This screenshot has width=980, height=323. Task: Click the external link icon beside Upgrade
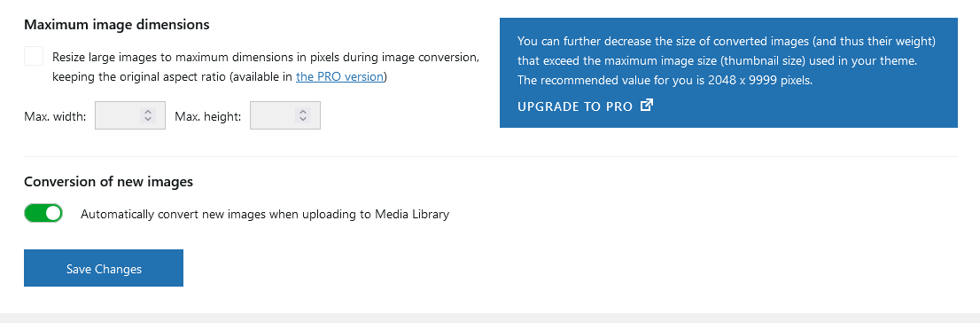(x=647, y=106)
